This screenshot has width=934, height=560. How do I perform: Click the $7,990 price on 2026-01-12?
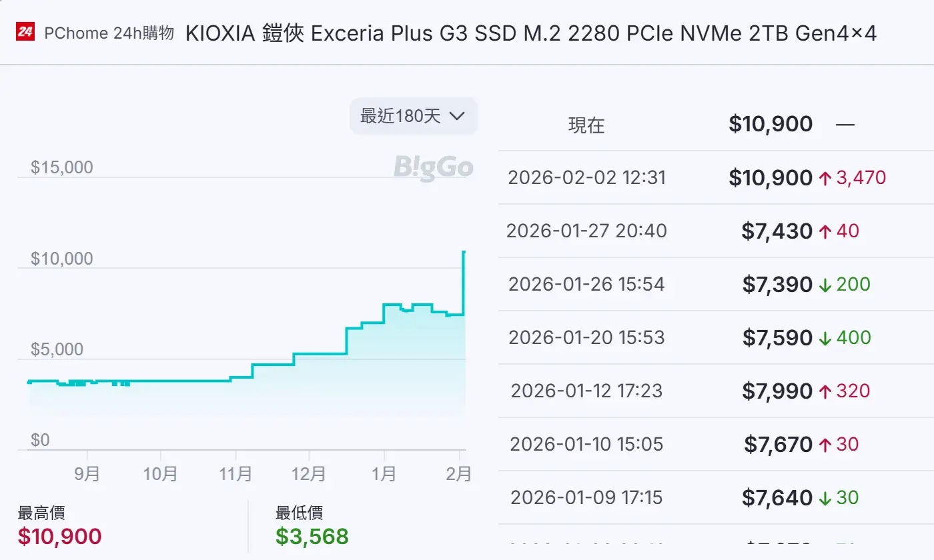[777, 391]
